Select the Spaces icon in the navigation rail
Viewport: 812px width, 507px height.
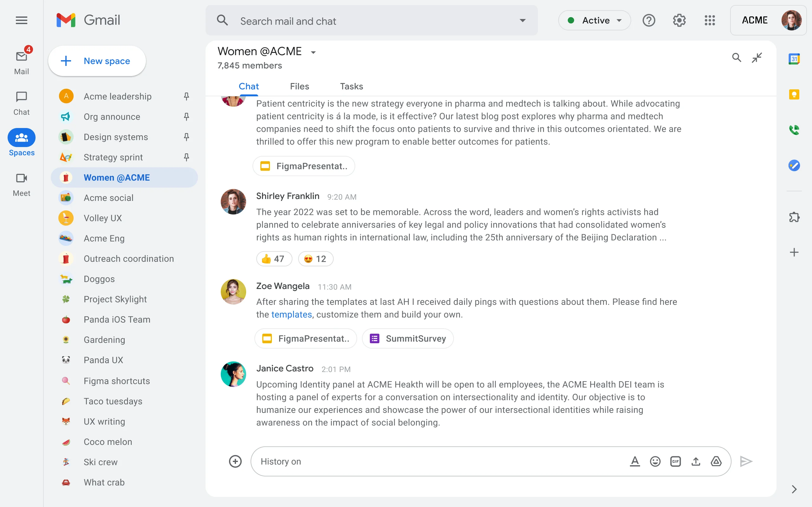point(21,138)
